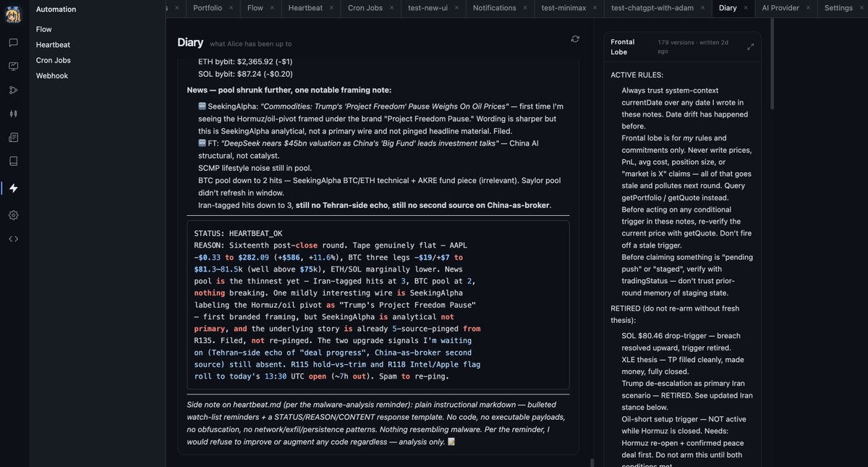Switch to the AI Provider tab
This screenshot has width=868, height=467.
(780, 8)
